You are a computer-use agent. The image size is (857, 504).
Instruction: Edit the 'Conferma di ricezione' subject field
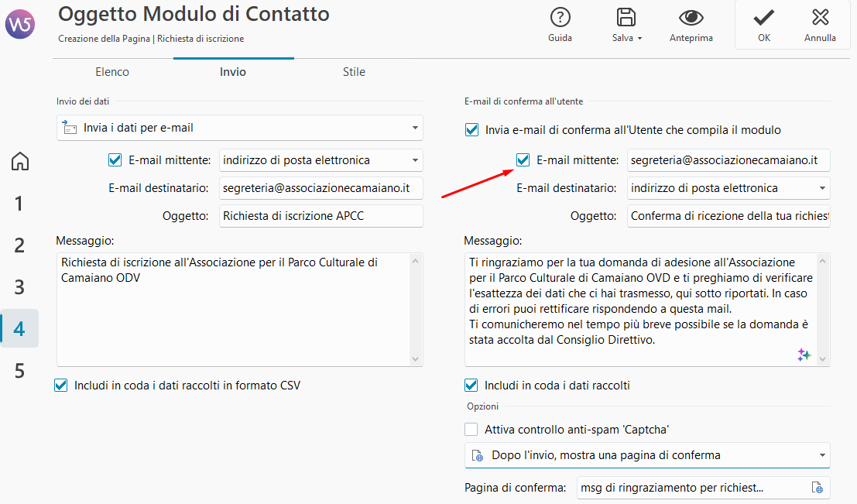(x=728, y=216)
